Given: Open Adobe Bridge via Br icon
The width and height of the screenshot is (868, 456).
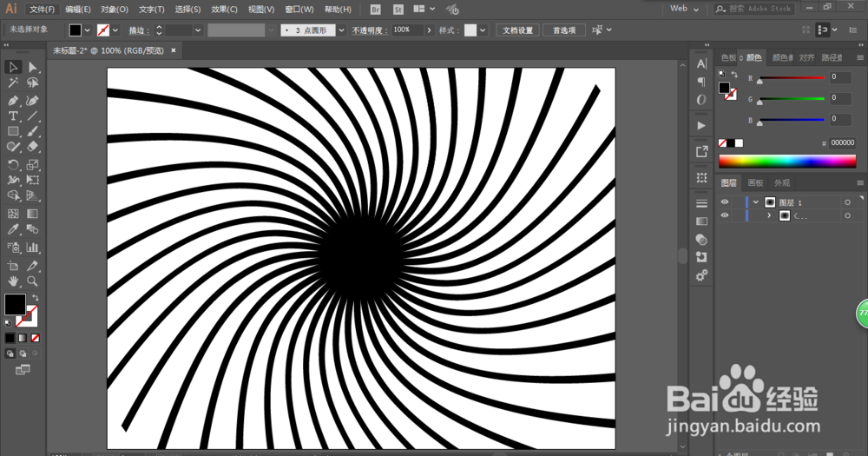Looking at the screenshot, I should point(375,10).
